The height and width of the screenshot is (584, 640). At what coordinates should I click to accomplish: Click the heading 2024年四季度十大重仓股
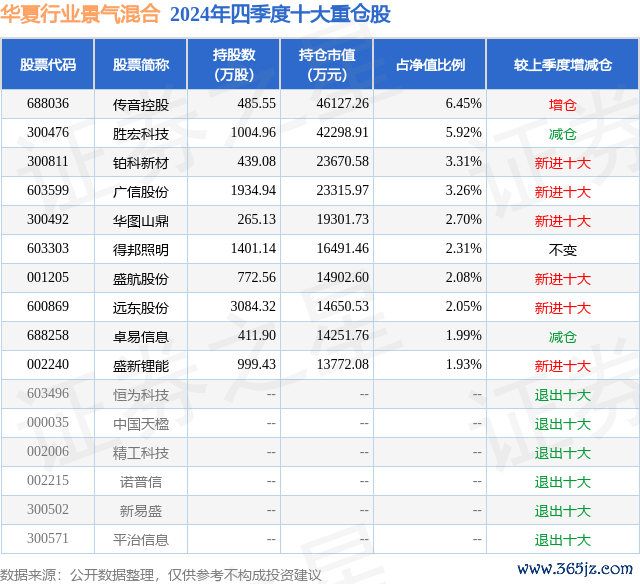pyautogui.click(x=280, y=14)
